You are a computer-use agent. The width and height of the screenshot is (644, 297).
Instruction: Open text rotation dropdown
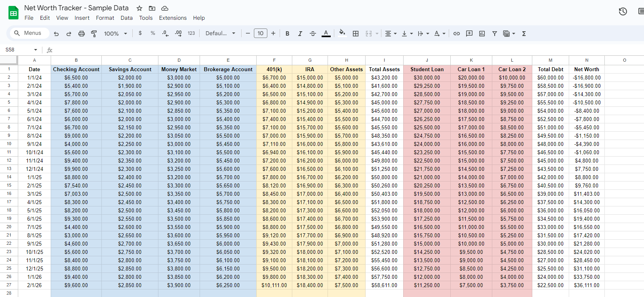[440, 34]
